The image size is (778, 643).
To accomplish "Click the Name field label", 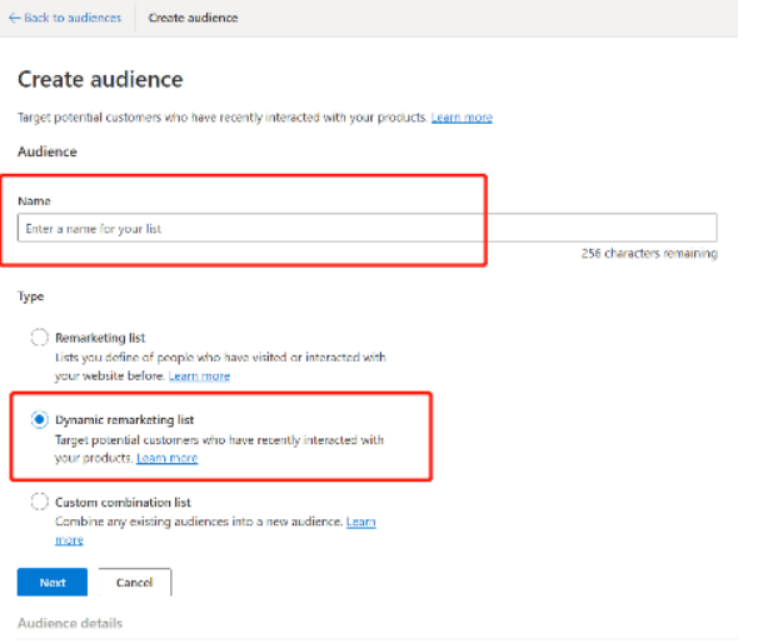I will click(34, 201).
